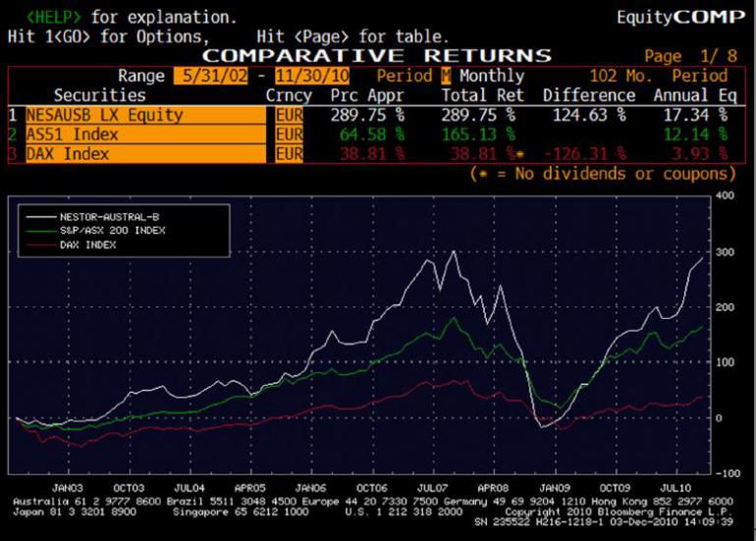This screenshot has width=756, height=541.
Task: Click the <HELP> command text
Action: (54, 18)
